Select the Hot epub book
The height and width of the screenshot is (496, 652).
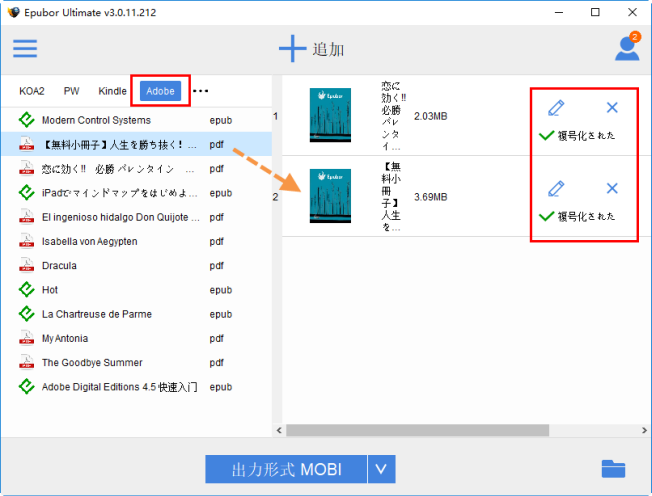point(136,290)
